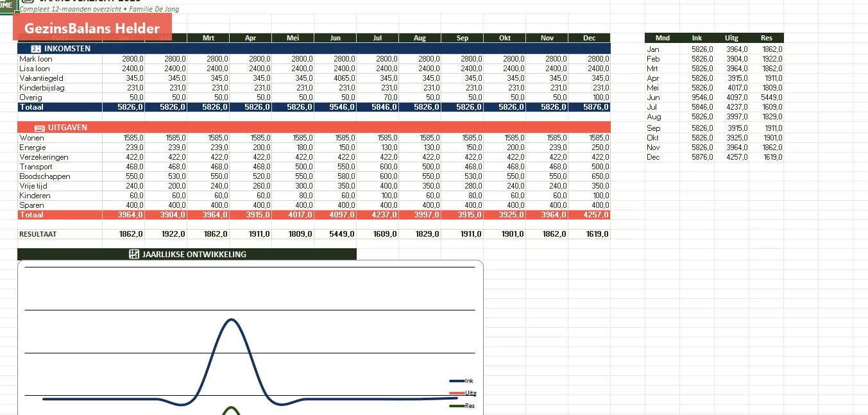Select the 'Verzekeringen' row label
The width and height of the screenshot is (868, 415).
(x=44, y=157)
